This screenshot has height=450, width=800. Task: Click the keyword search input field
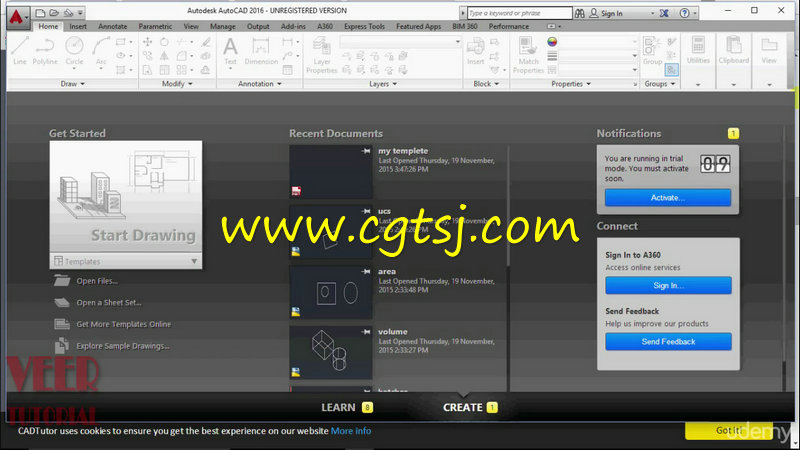point(519,13)
